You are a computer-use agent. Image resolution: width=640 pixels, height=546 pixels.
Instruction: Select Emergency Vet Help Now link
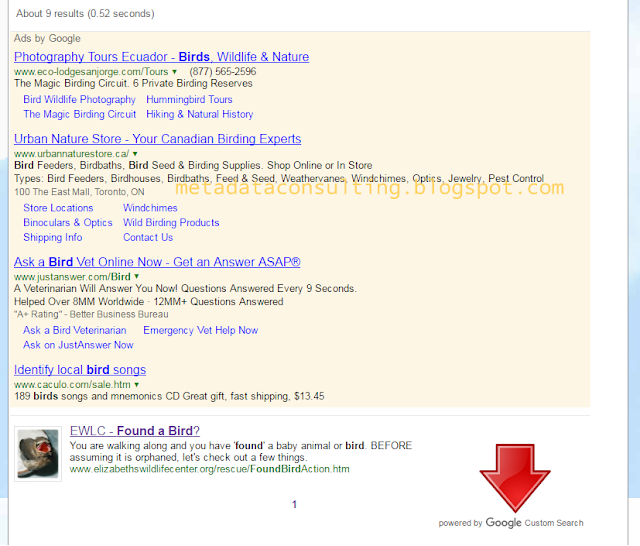click(x=201, y=331)
